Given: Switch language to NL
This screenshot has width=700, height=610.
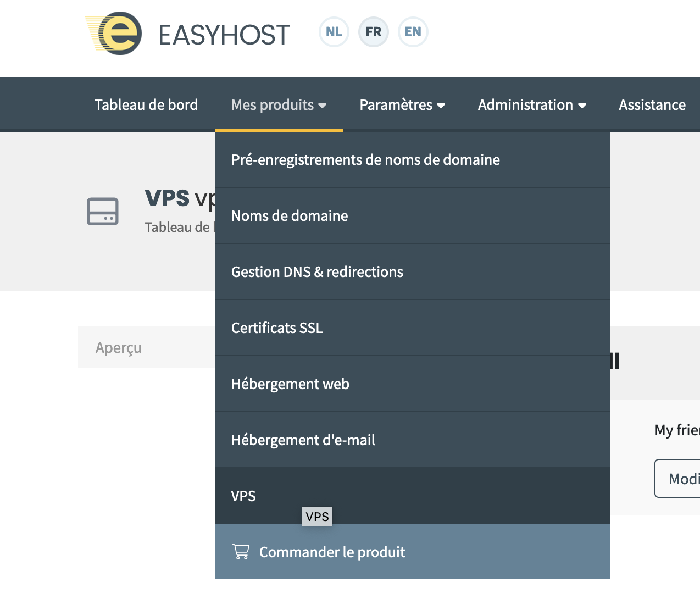Looking at the screenshot, I should click(x=334, y=32).
